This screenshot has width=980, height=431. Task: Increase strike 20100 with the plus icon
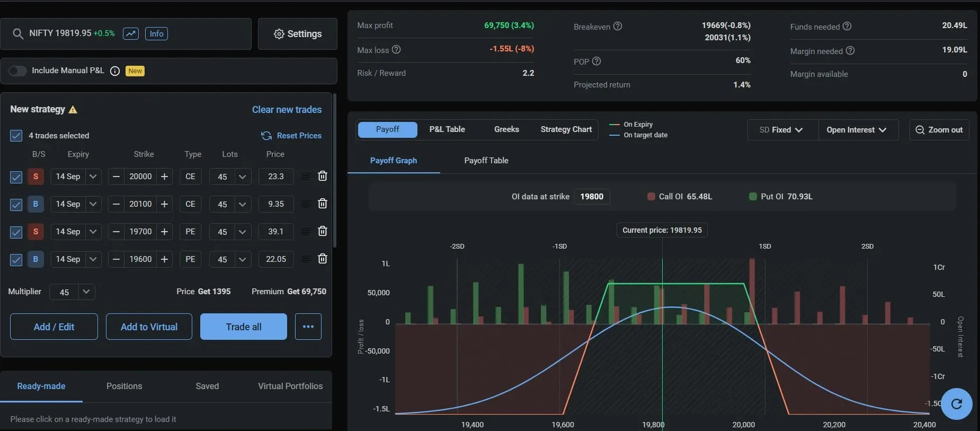click(x=164, y=204)
